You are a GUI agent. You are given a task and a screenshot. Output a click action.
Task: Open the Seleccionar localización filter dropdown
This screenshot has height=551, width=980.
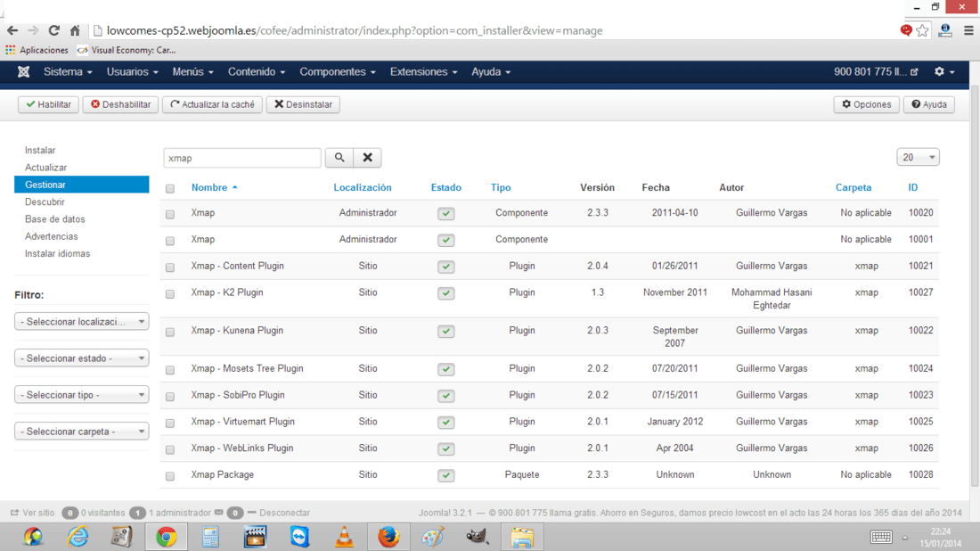(x=82, y=322)
